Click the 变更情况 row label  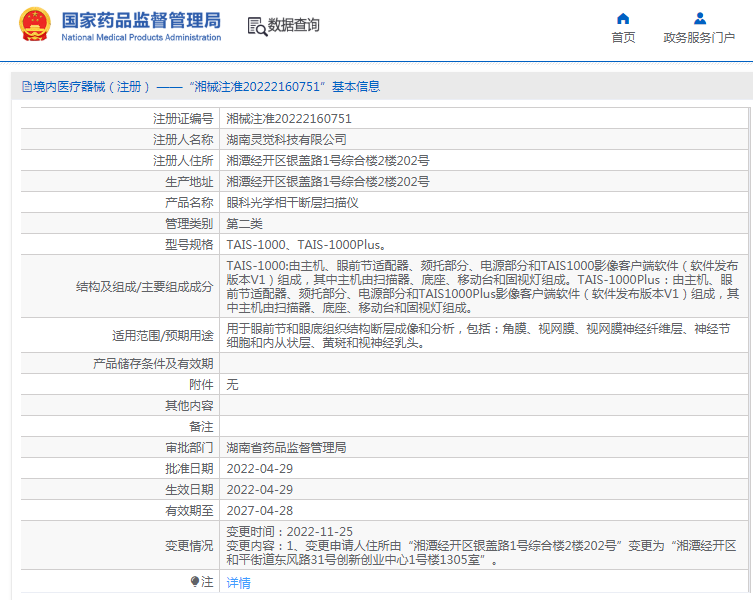pos(188,546)
